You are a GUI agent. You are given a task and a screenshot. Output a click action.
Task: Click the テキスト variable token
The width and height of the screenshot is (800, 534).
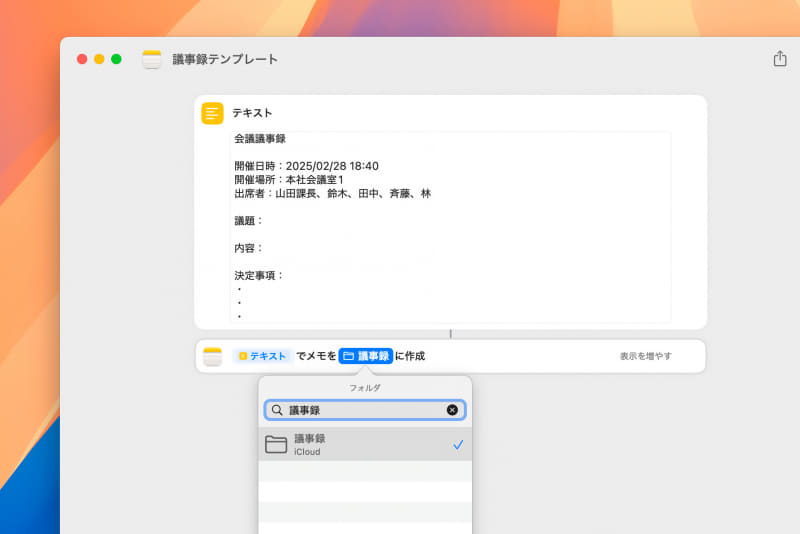(262, 356)
